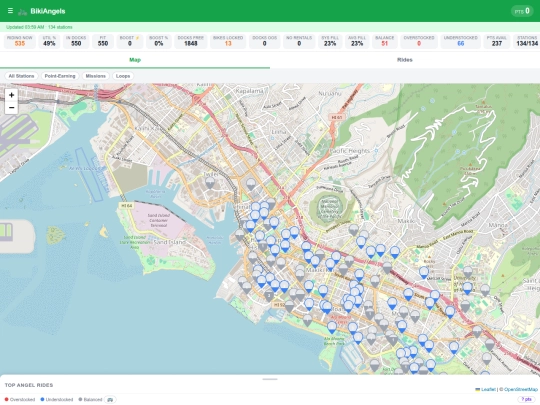Zoom out the map with minus button
Viewport: 540px width, 405px height.
pos(11,108)
